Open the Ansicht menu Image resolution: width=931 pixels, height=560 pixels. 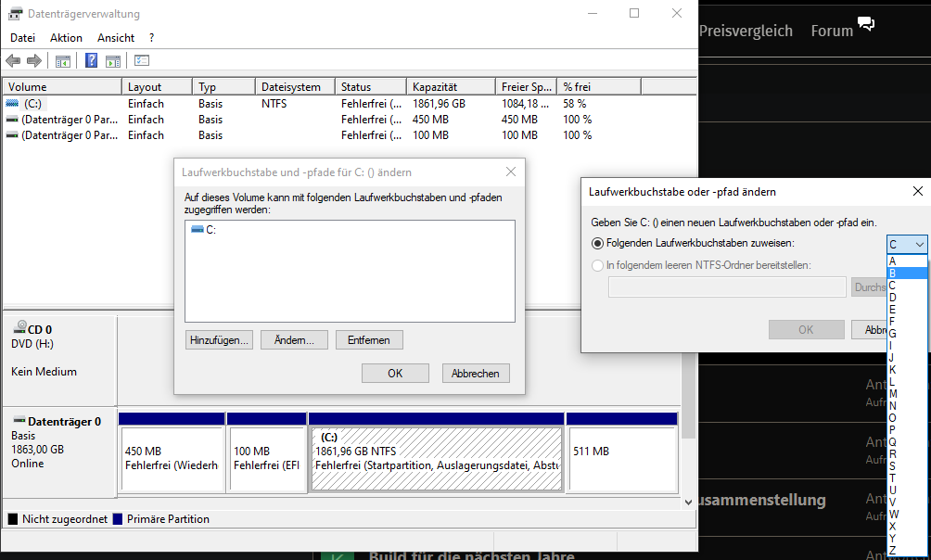[116, 38]
